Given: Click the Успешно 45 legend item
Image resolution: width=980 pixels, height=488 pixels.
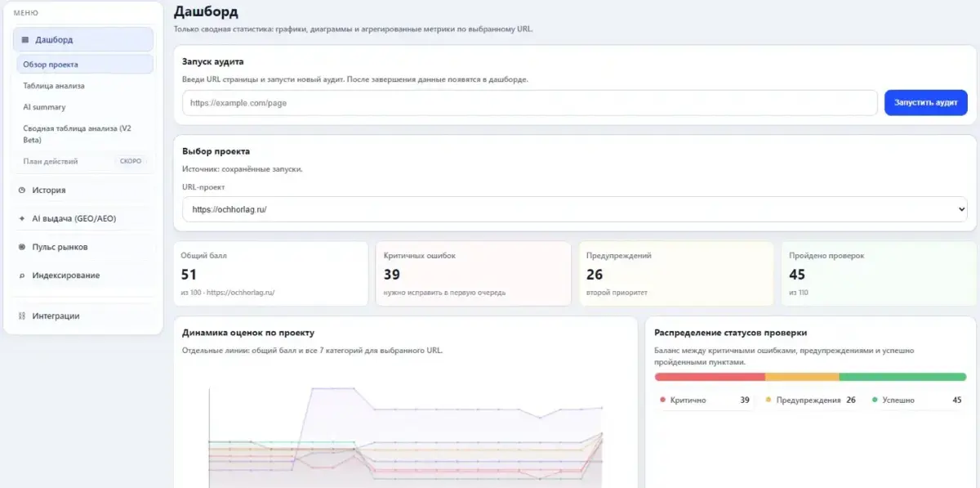Looking at the screenshot, I should (917, 401).
